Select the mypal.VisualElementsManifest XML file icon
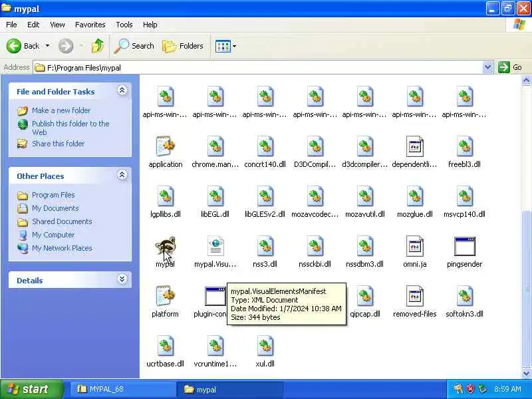The image size is (532, 399). pos(215,246)
